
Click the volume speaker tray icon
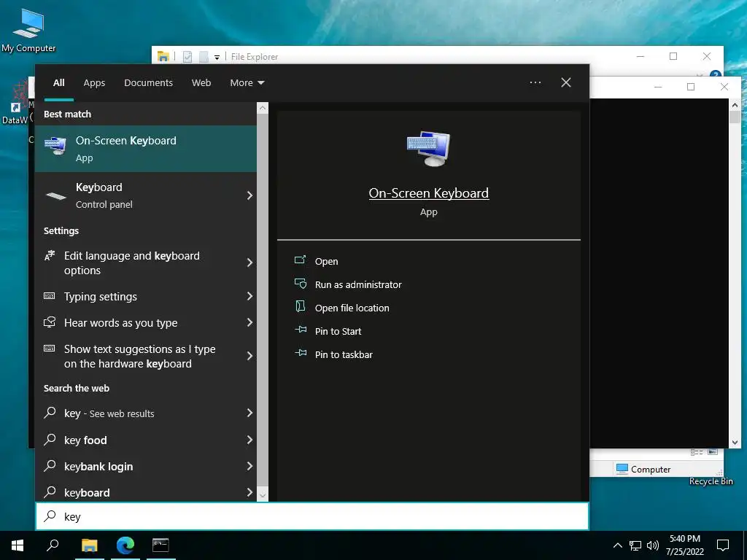(x=653, y=545)
